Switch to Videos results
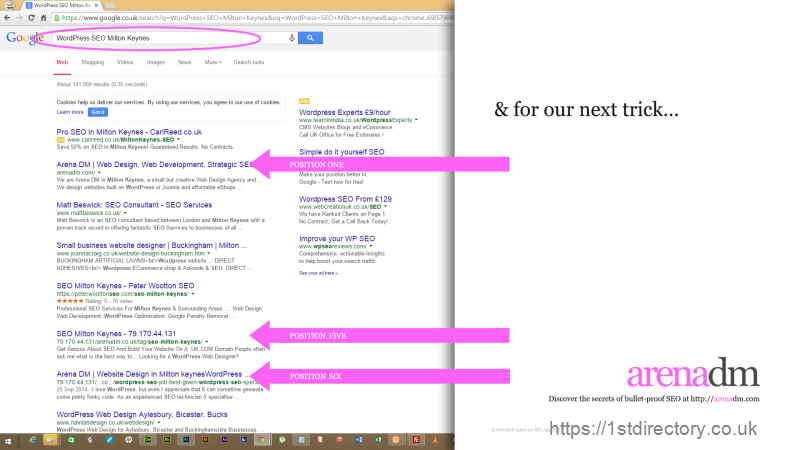The height and width of the screenshot is (450, 800). [125, 62]
